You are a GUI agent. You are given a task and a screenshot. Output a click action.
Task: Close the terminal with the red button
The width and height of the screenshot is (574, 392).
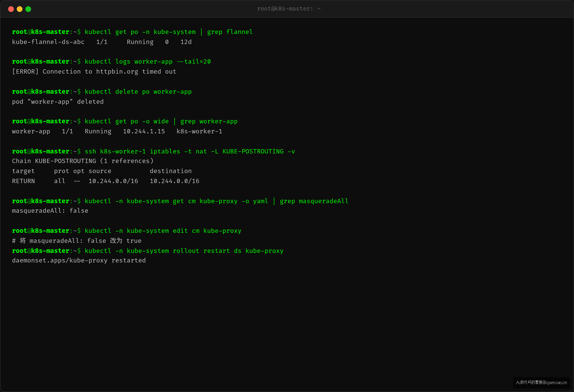tap(11, 9)
